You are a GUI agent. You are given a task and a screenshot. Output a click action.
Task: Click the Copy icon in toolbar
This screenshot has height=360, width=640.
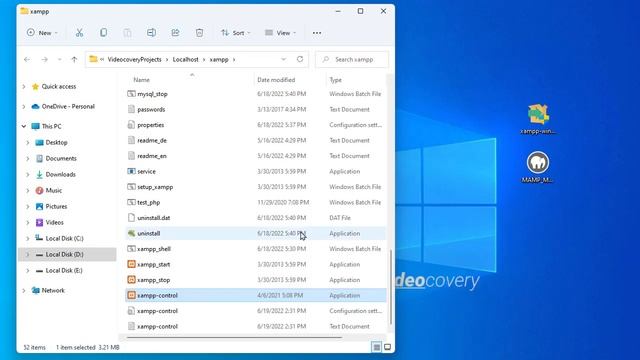[103, 33]
